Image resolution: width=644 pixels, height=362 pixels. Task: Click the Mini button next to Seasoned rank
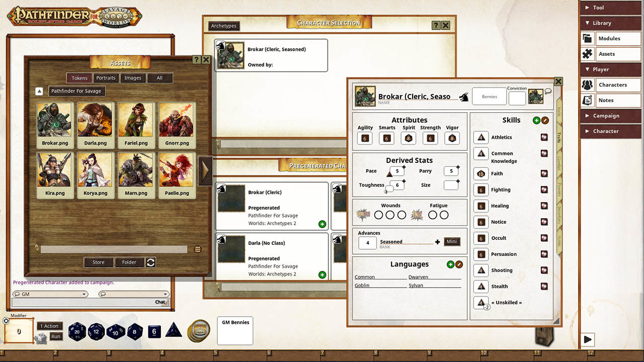click(x=451, y=241)
